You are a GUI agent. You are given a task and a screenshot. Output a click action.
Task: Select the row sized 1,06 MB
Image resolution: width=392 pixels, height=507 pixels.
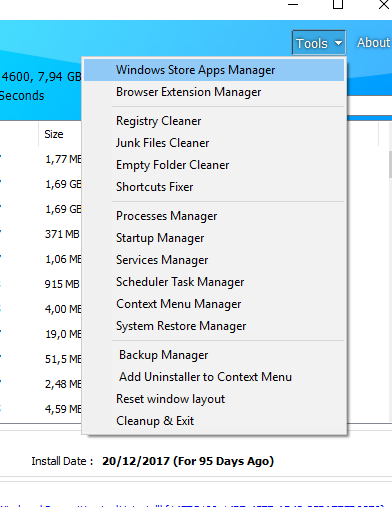point(63,259)
